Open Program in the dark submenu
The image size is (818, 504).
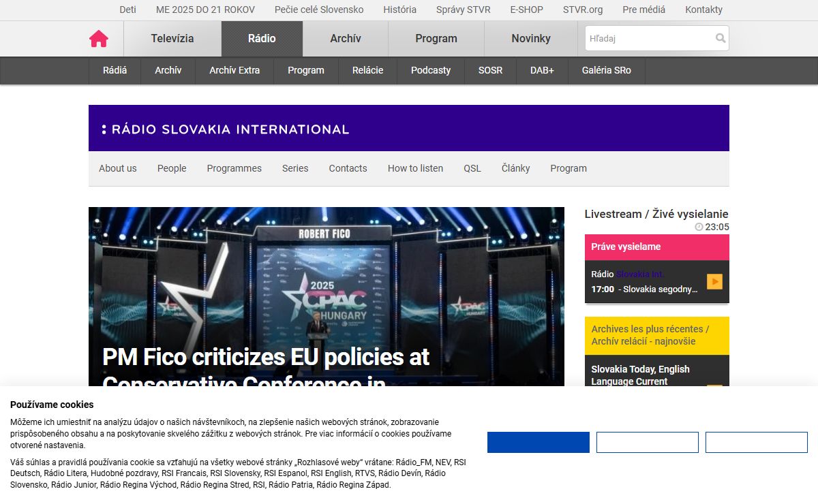click(x=306, y=70)
